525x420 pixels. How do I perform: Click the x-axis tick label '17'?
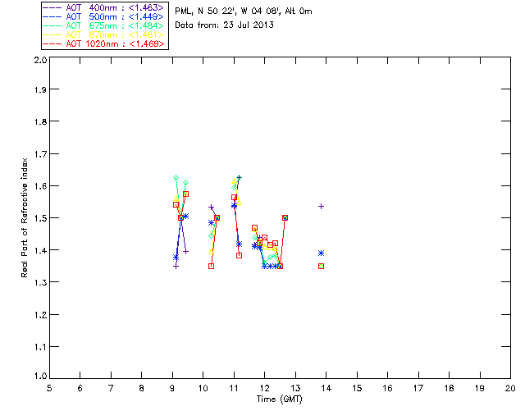click(418, 388)
